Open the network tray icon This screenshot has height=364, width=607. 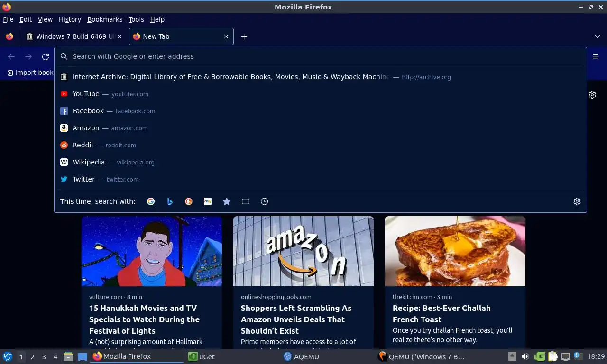click(565, 356)
